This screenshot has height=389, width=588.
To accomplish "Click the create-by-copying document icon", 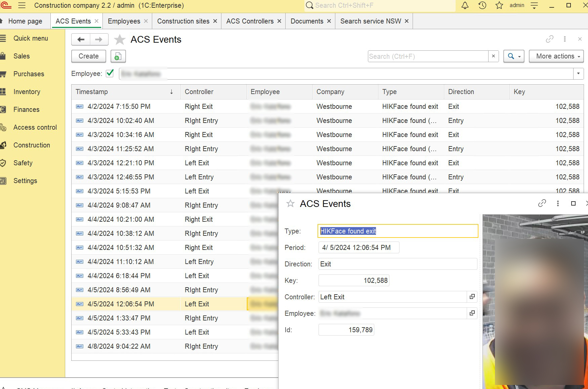I will click(117, 56).
